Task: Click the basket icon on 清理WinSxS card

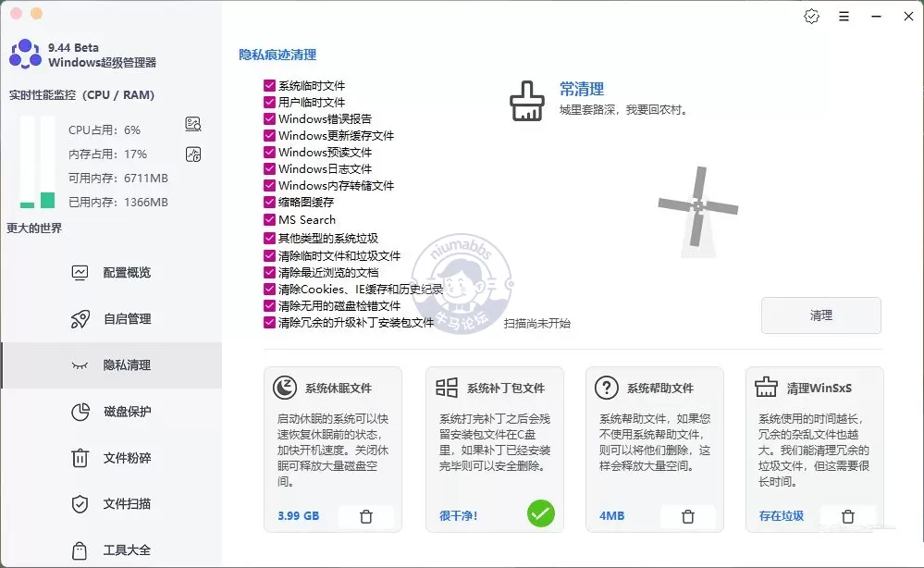Action: pyautogui.click(x=766, y=387)
